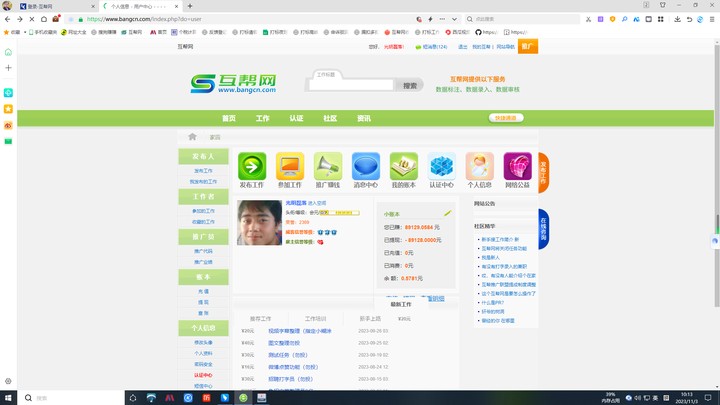This screenshot has width=720, height=405.
Task: Select 认证 in the green navigation bar
Action: 296,118
